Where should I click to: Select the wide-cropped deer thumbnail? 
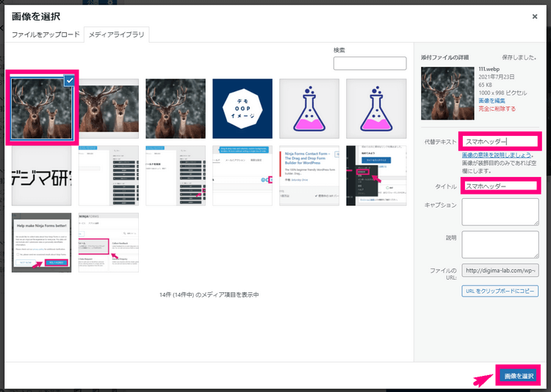pos(109,109)
